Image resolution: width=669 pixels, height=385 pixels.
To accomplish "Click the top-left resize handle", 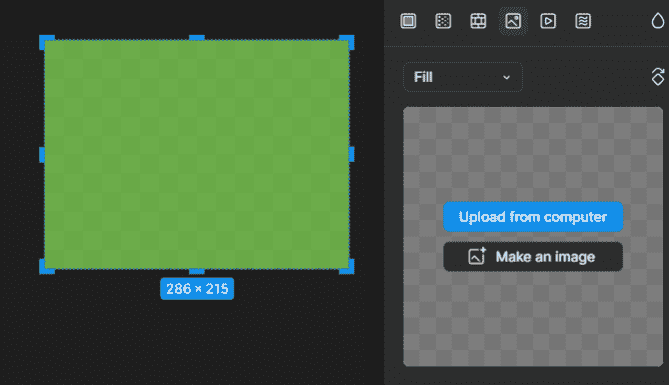I will 47,42.
